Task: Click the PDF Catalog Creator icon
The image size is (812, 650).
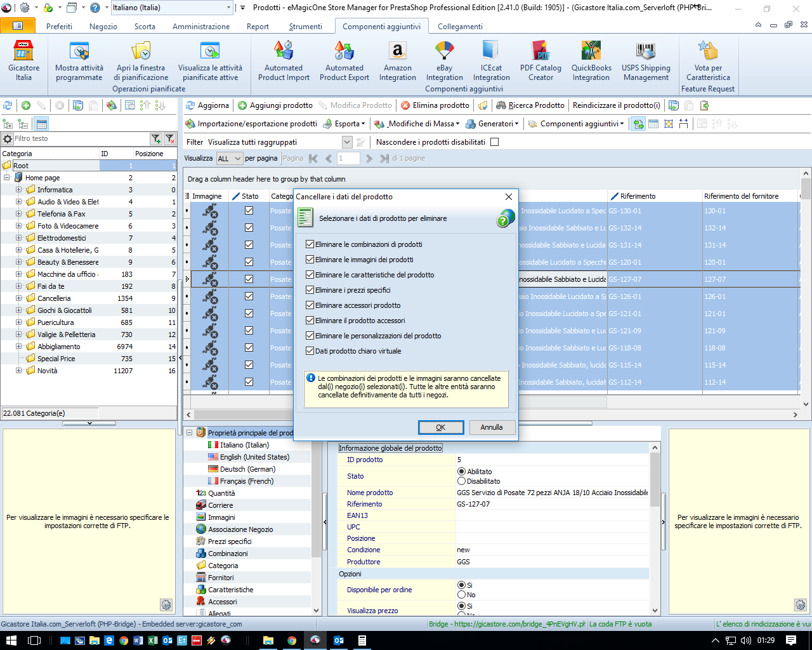Action: tap(540, 61)
